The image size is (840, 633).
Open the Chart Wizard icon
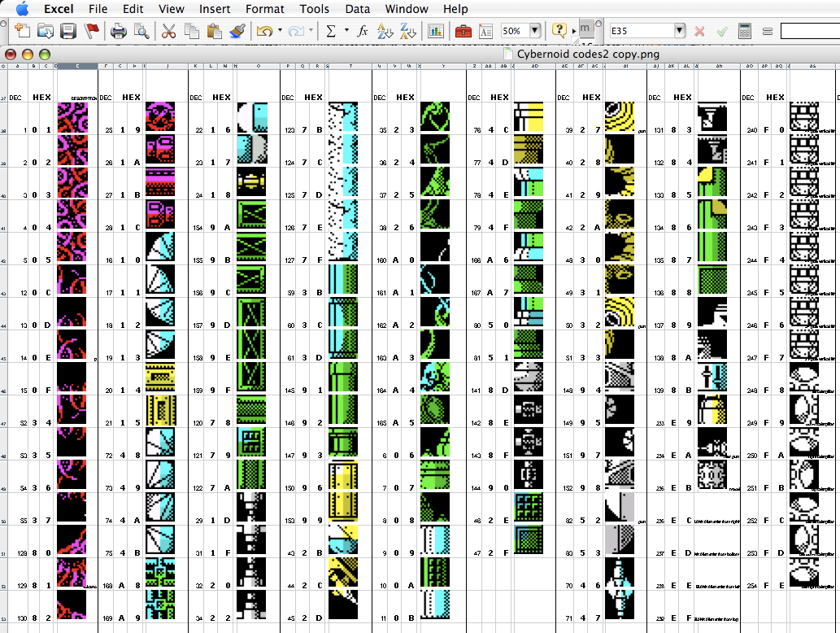437,31
